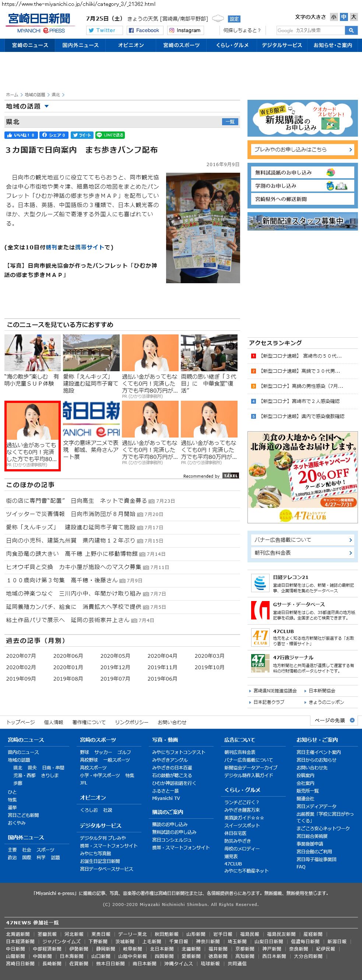
Task: Set text size to 小
Action: [334, 17]
